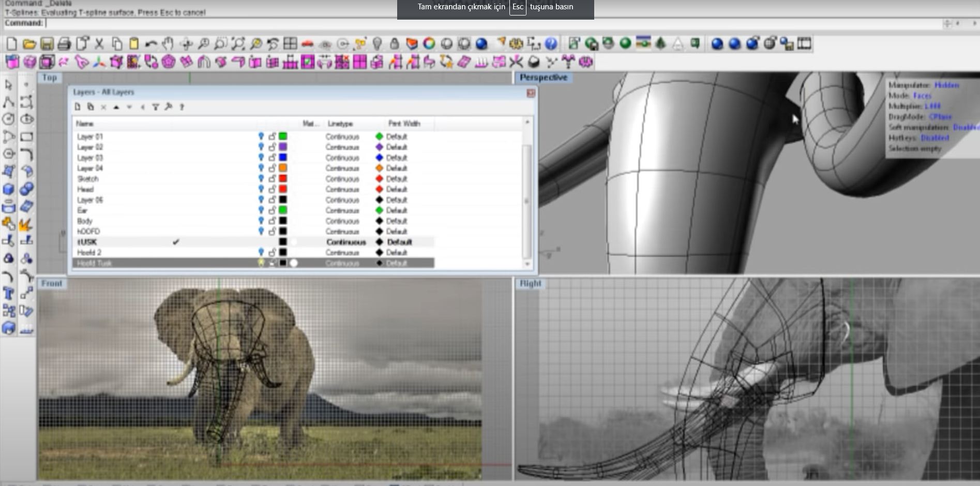The height and width of the screenshot is (486, 980).
Task: Toggle visibility bulb for Ear layer
Action: pyautogui.click(x=261, y=210)
